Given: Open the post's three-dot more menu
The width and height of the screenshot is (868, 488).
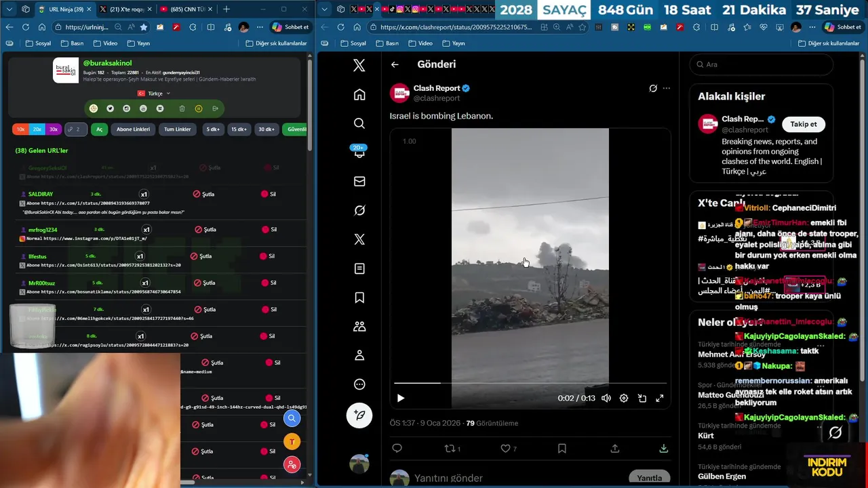Looking at the screenshot, I should point(667,88).
